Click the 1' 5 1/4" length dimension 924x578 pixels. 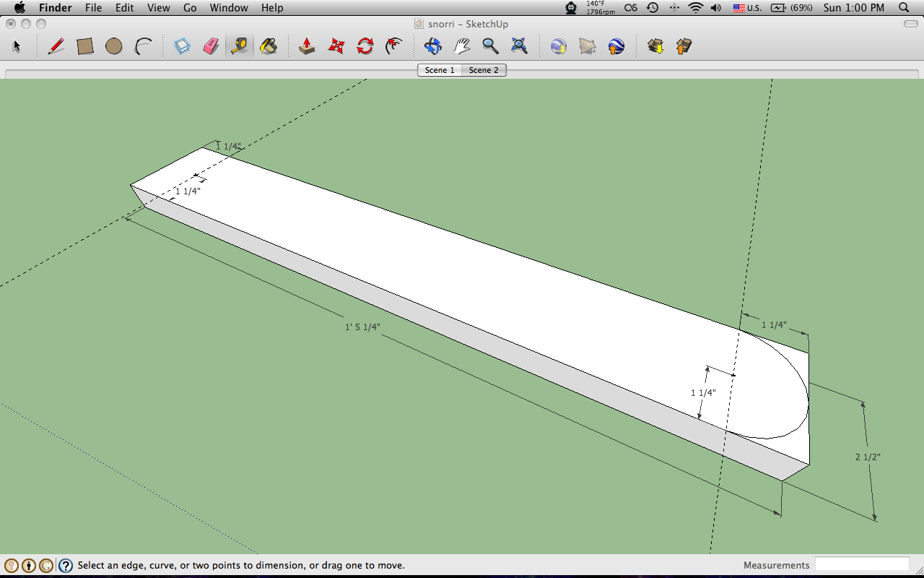[x=362, y=327]
